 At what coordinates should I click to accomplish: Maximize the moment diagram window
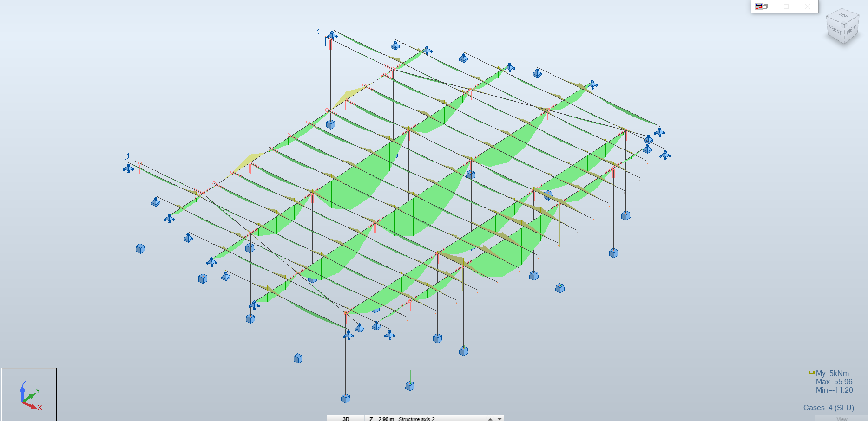click(786, 6)
